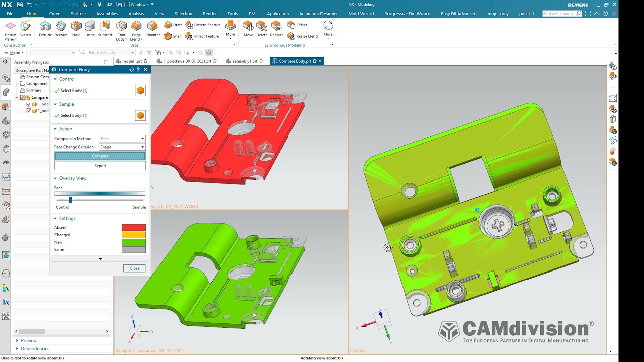Reset the Compare Body dialog
The image size is (644, 362).
point(131,70)
